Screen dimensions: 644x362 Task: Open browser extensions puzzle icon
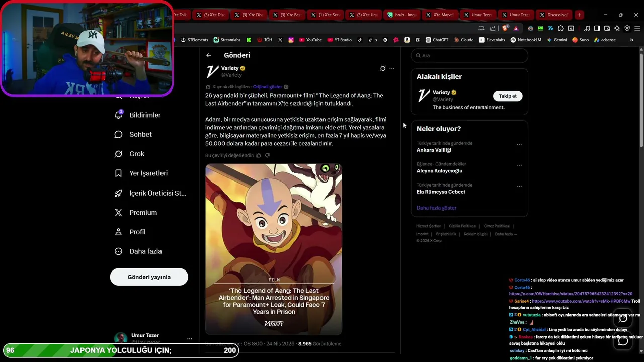pos(561,28)
